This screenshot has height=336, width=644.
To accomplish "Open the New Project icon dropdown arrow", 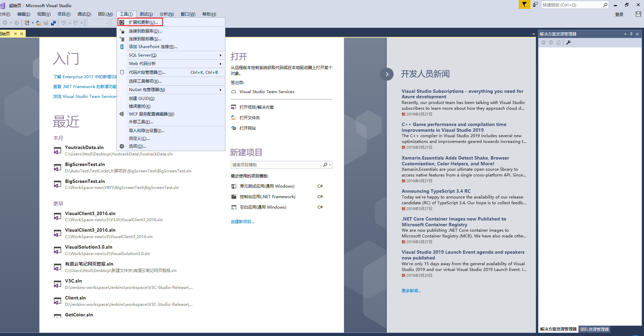I will click(x=32, y=23).
